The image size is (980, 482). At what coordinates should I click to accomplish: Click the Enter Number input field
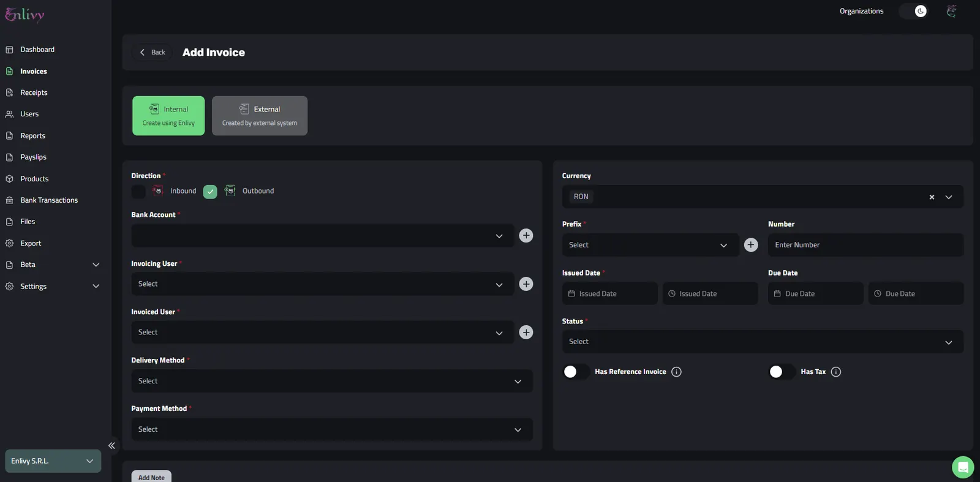click(865, 245)
